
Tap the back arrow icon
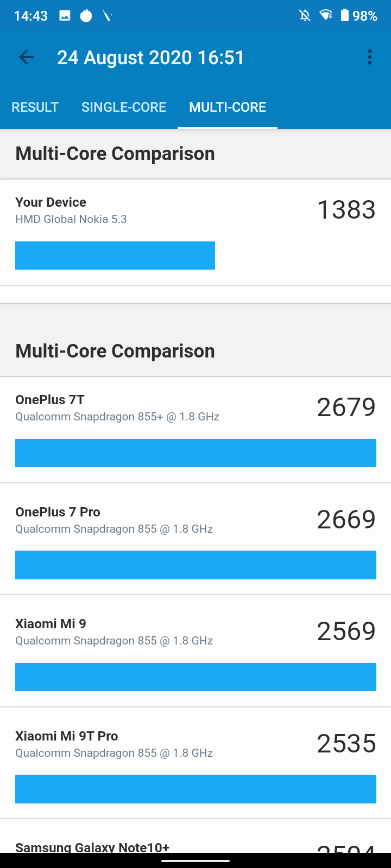pos(27,57)
